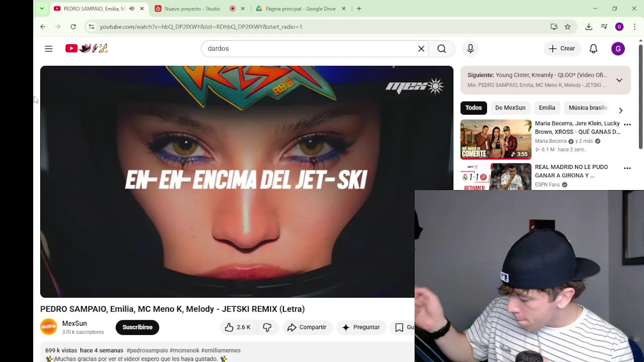Screen dimensions: 644x362
Task: Open the YouTube hamburger guide menu
Action: 49,49
